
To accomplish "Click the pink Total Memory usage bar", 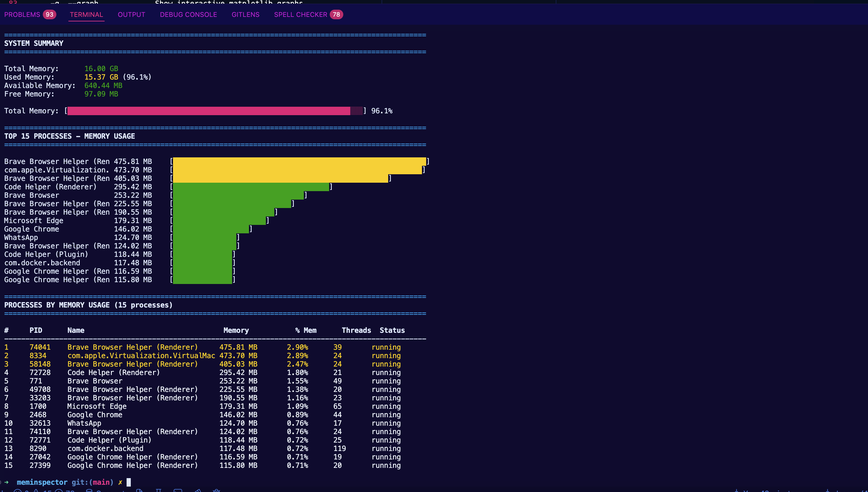I will tap(209, 111).
